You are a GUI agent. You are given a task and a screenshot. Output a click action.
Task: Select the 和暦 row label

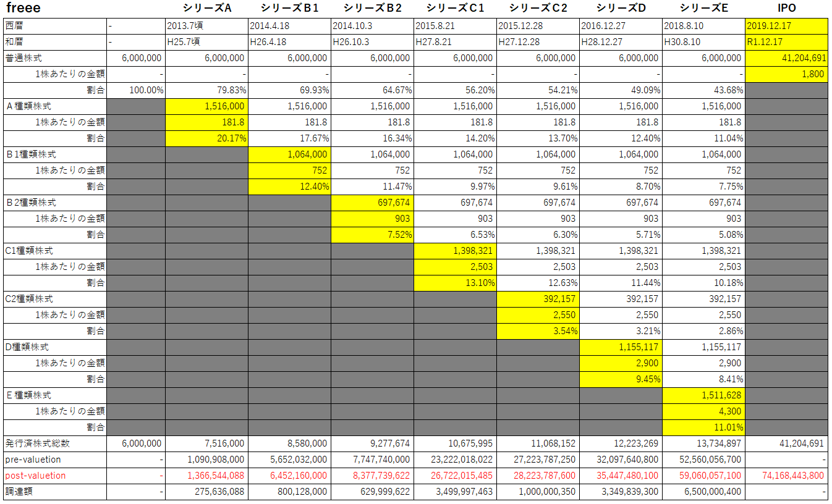click(x=54, y=43)
